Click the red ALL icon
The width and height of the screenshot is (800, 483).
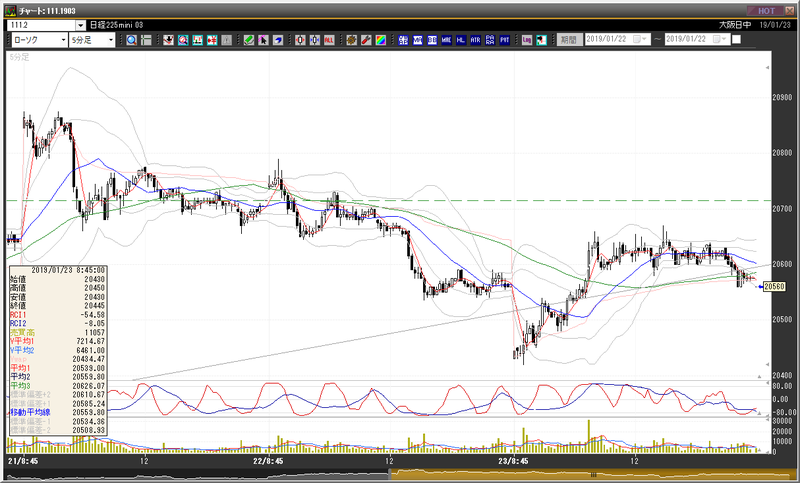coord(329,40)
